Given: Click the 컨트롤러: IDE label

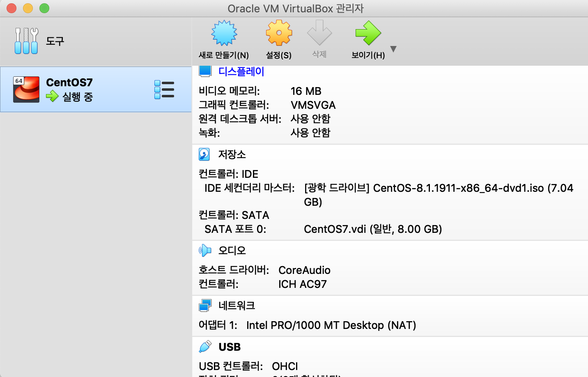Looking at the screenshot, I should coord(229,174).
